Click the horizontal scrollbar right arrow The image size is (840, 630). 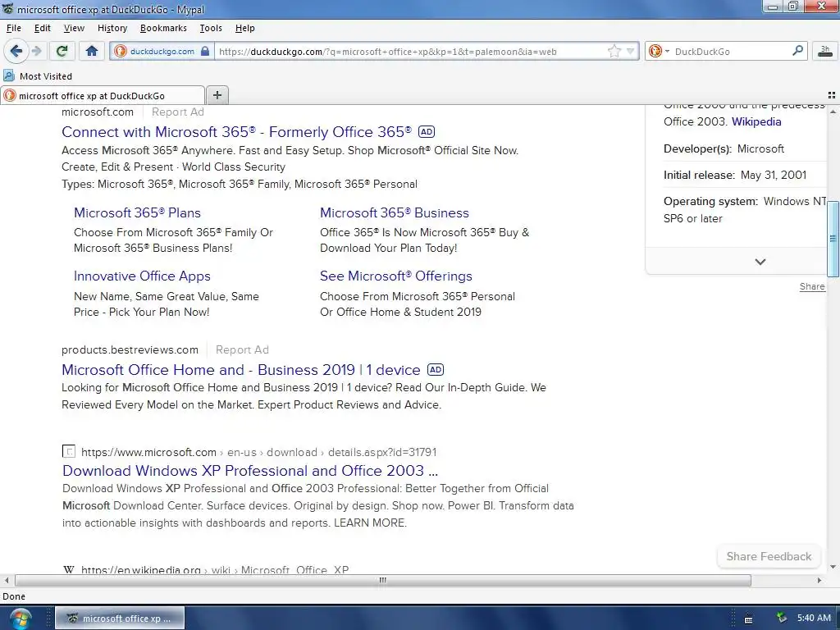point(819,580)
